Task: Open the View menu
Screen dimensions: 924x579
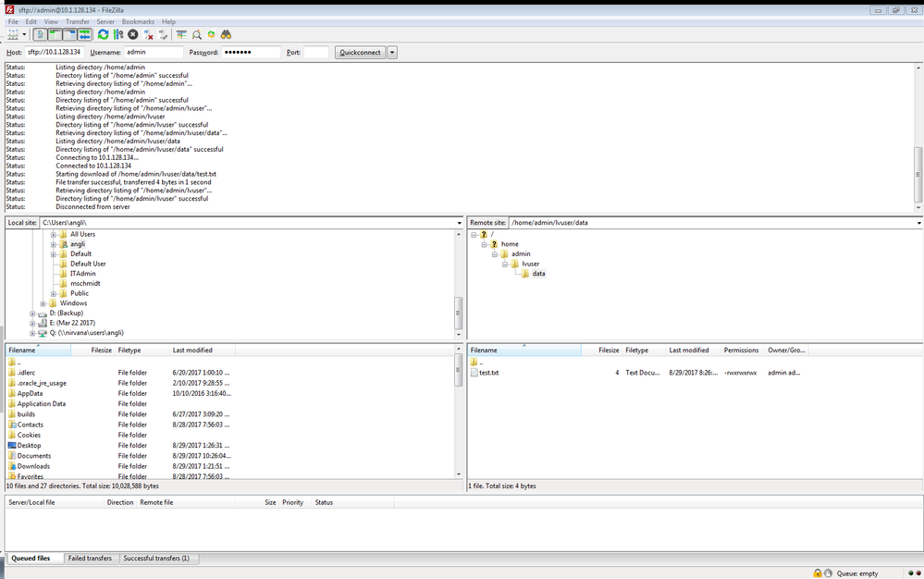Action: 51,22
